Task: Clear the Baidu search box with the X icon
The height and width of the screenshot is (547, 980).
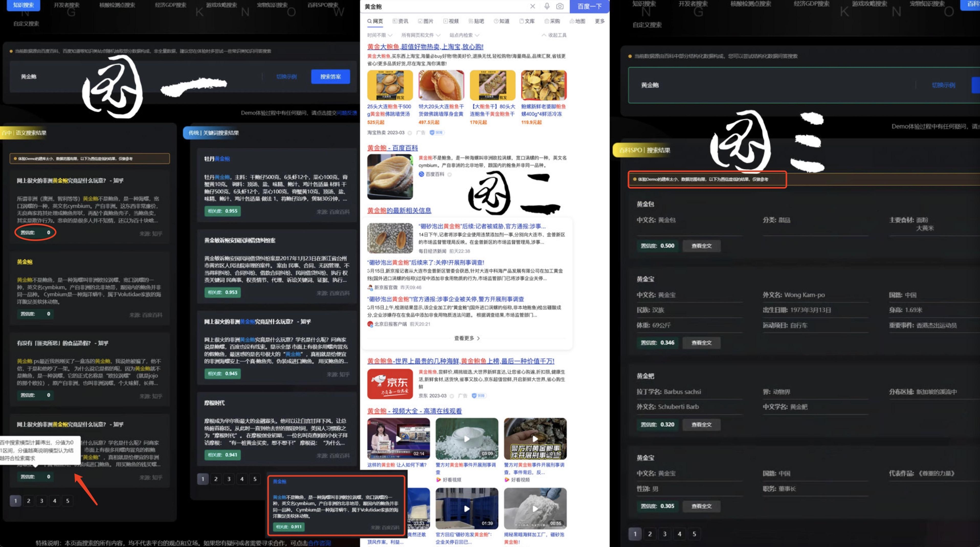Action: [532, 6]
